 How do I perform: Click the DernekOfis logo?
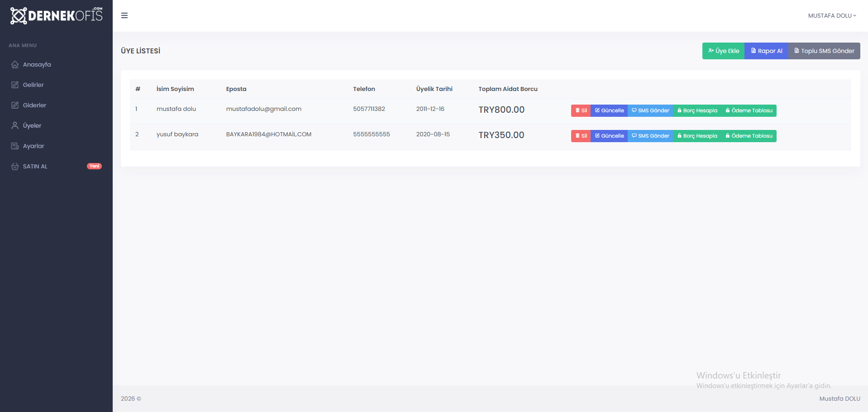click(x=57, y=15)
